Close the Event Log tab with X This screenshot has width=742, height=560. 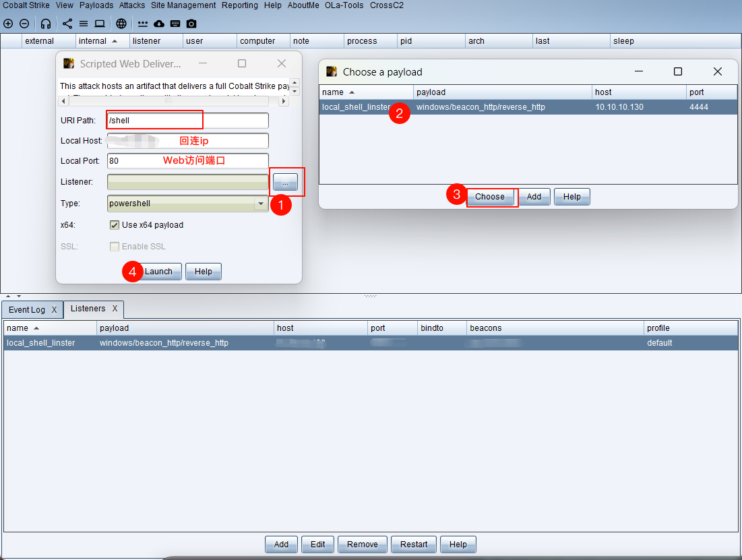pos(54,309)
